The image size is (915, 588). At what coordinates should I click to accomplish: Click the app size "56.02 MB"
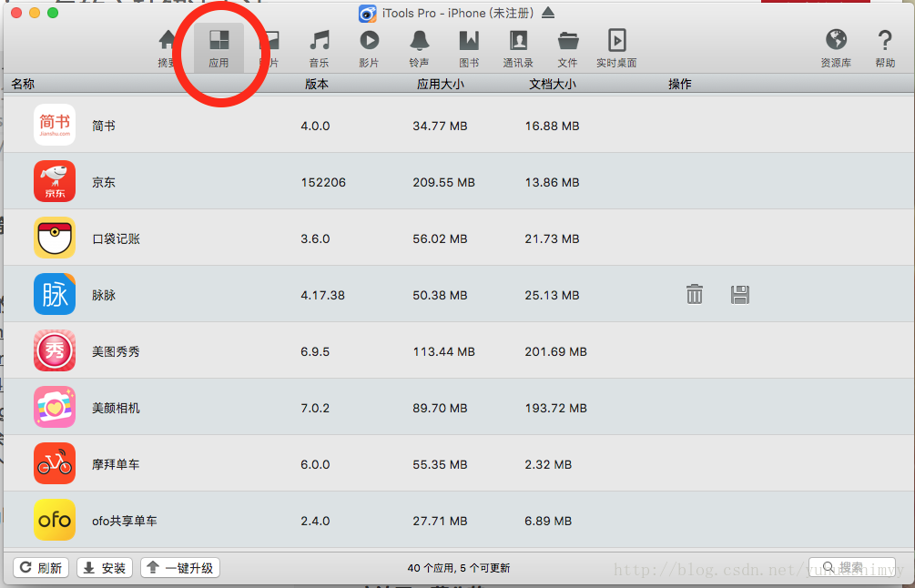coord(440,238)
